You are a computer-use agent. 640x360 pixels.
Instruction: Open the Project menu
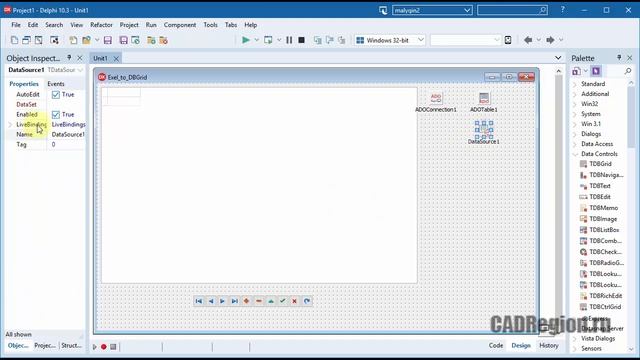click(129, 25)
